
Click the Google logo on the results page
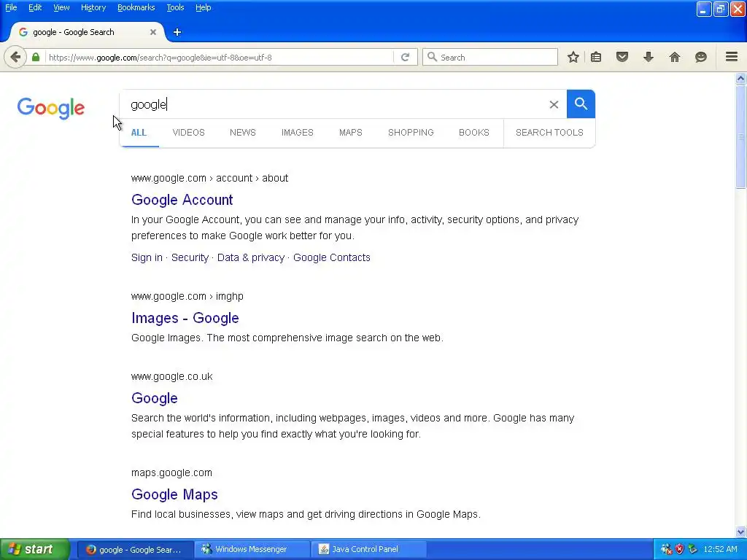[51, 109]
